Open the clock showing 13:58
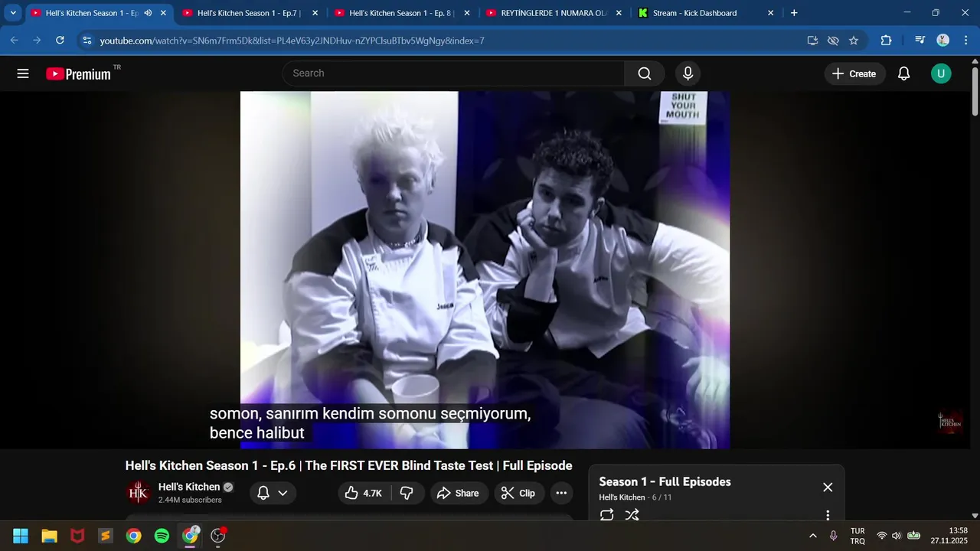This screenshot has width=980, height=551. 949,536
